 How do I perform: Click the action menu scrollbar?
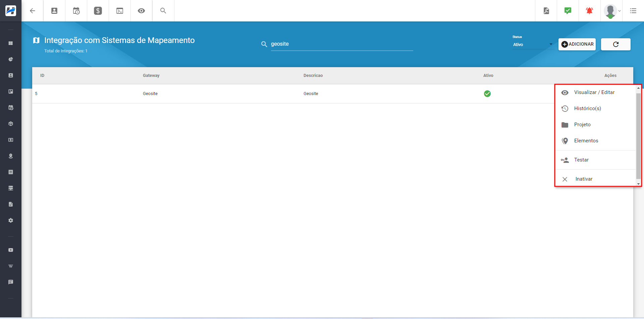coord(638,136)
